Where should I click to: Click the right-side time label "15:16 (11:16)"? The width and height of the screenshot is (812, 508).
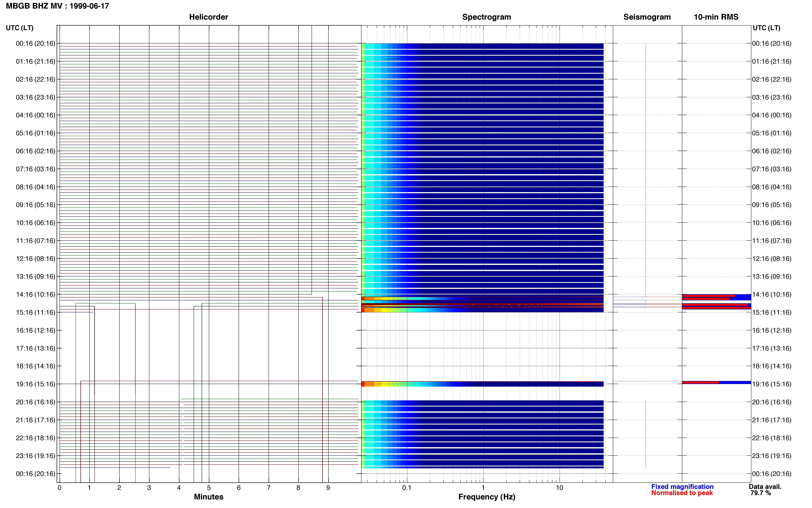click(772, 313)
